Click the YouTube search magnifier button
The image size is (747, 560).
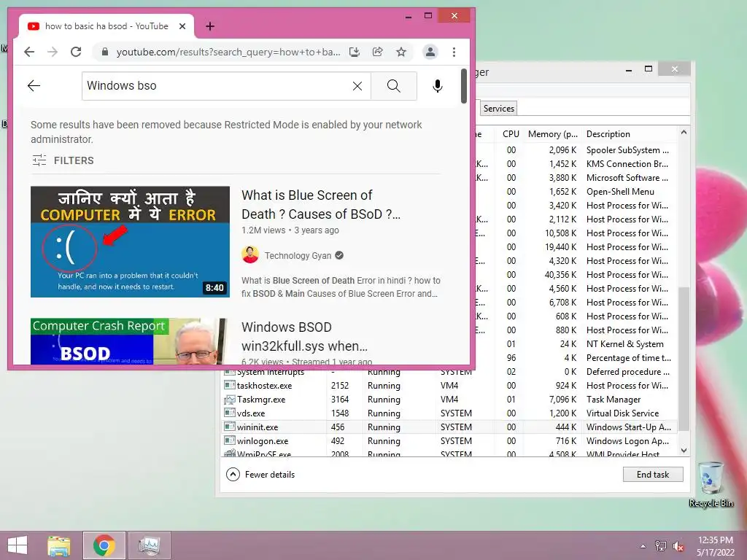pos(393,86)
